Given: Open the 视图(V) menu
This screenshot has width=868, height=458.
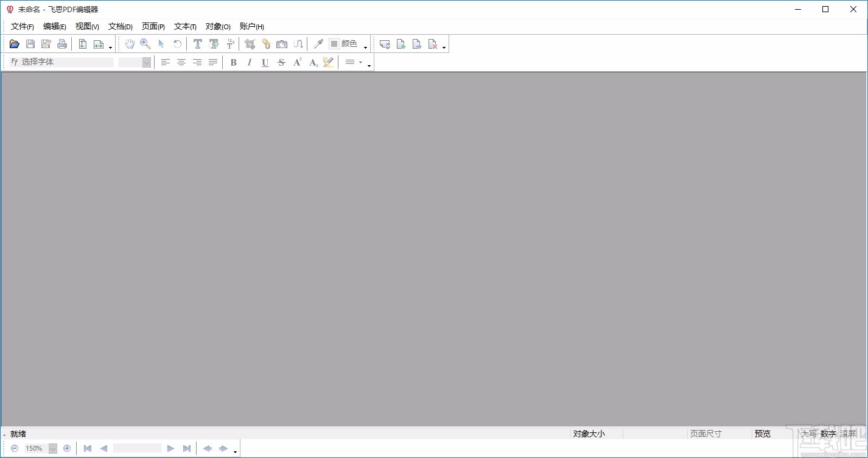Looking at the screenshot, I should [x=87, y=26].
